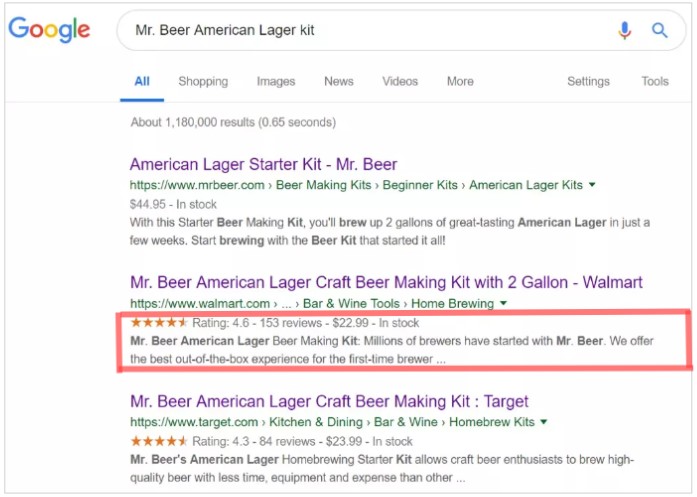Click the 'About 1,180,000 results' text

click(233, 122)
